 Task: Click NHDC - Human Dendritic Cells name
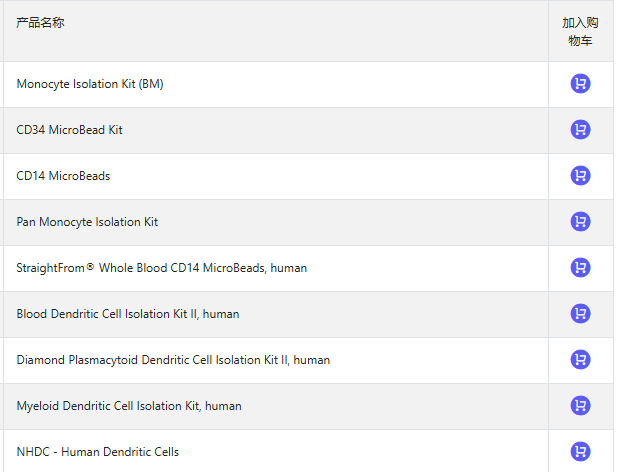click(98, 452)
